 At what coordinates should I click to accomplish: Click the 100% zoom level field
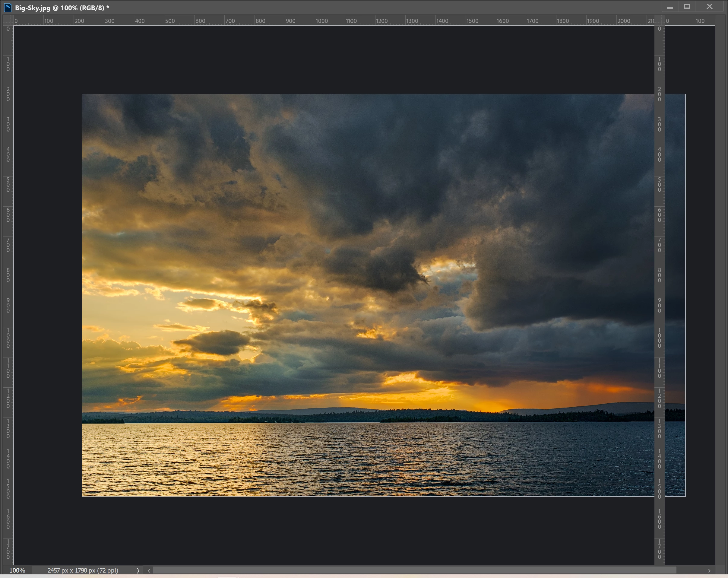tap(17, 570)
